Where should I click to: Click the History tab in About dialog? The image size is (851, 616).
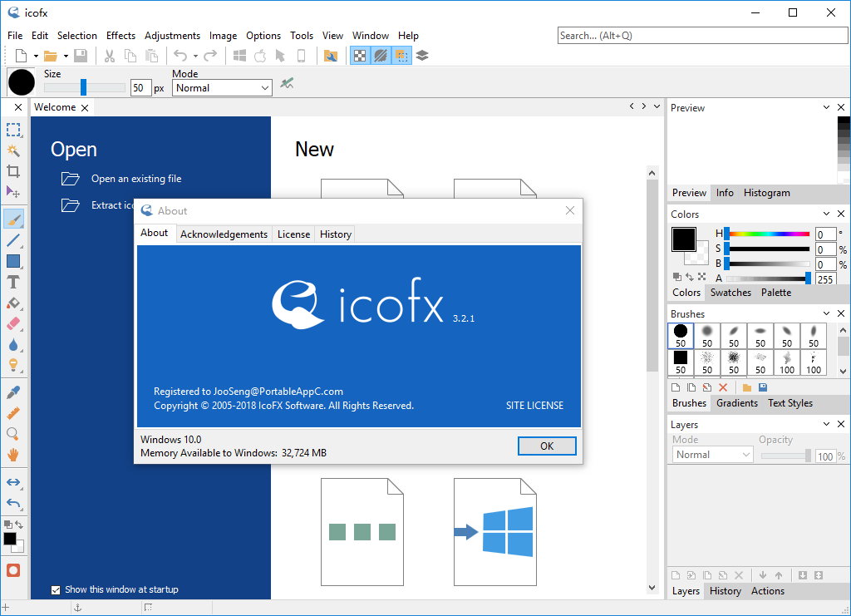(x=336, y=234)
